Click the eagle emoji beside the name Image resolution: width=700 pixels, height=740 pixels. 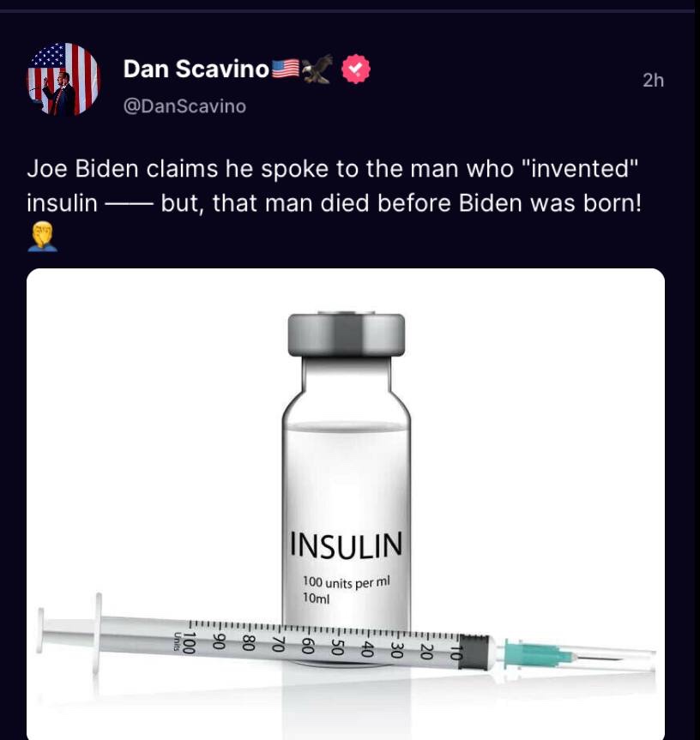pyautogui.click(x=316, y=69)
